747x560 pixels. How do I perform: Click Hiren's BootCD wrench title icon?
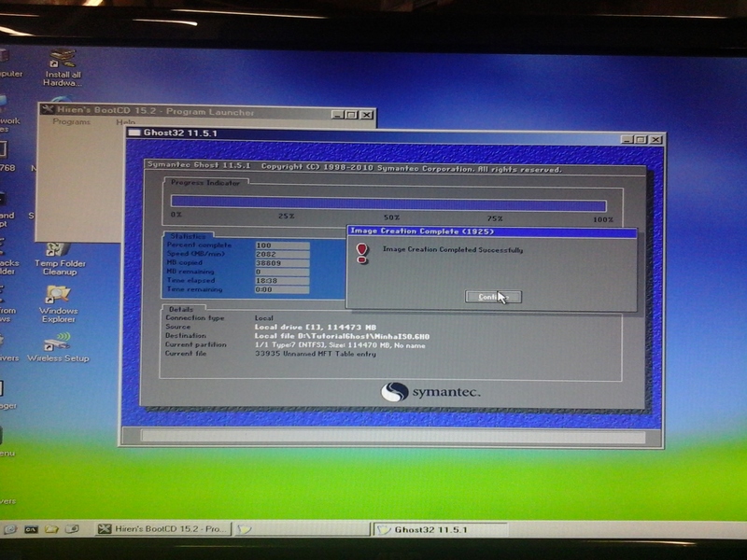(48, 112)
